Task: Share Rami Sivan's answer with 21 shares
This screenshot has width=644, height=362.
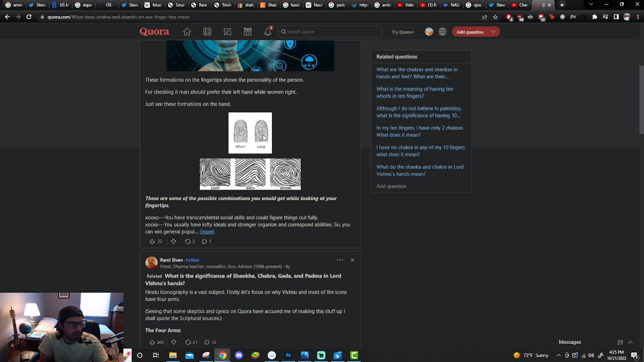Action: click(x=191, y=342)
